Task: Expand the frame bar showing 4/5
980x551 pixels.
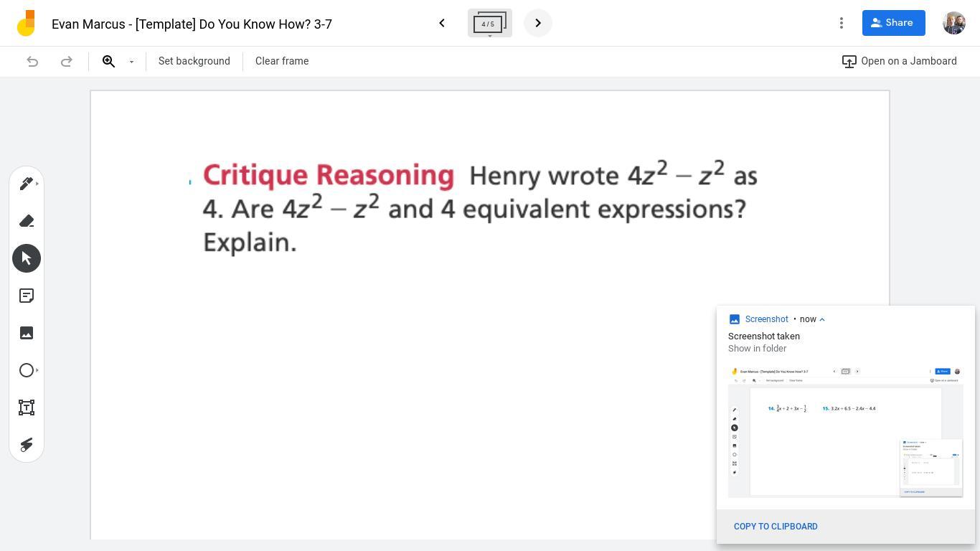Action: [x=489, y=24]
